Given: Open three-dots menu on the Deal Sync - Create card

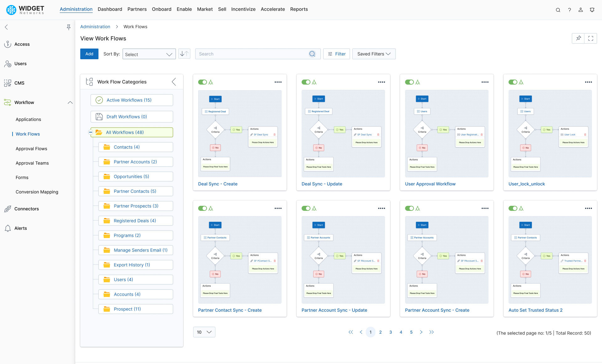Looking at the screenshot, I should [278, 82].
